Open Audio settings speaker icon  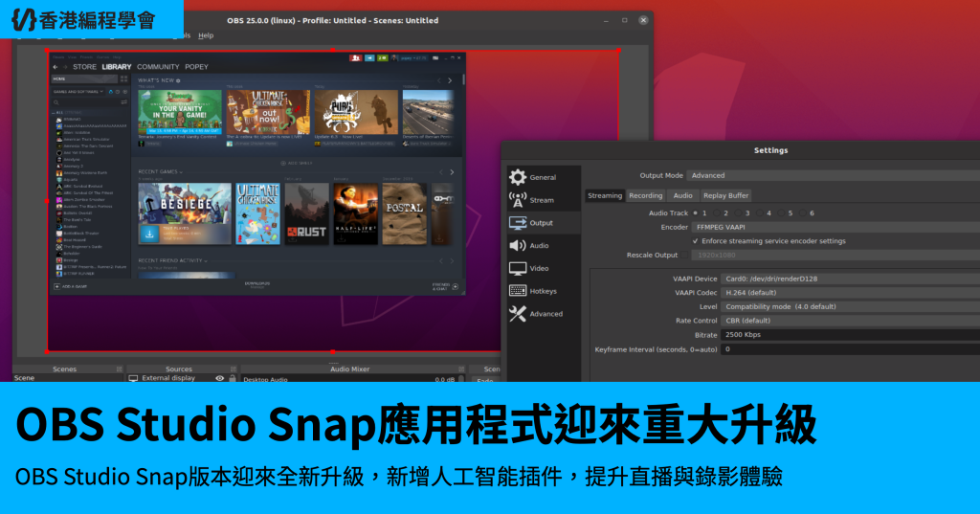518,245
